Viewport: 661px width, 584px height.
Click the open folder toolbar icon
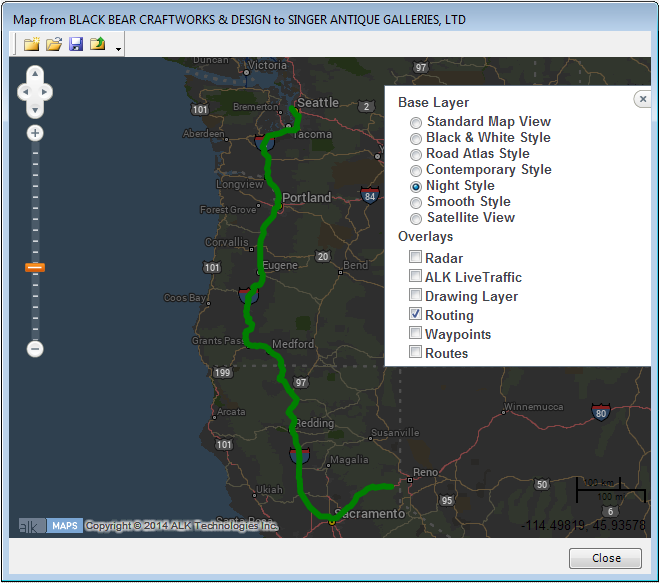(54, 44)
